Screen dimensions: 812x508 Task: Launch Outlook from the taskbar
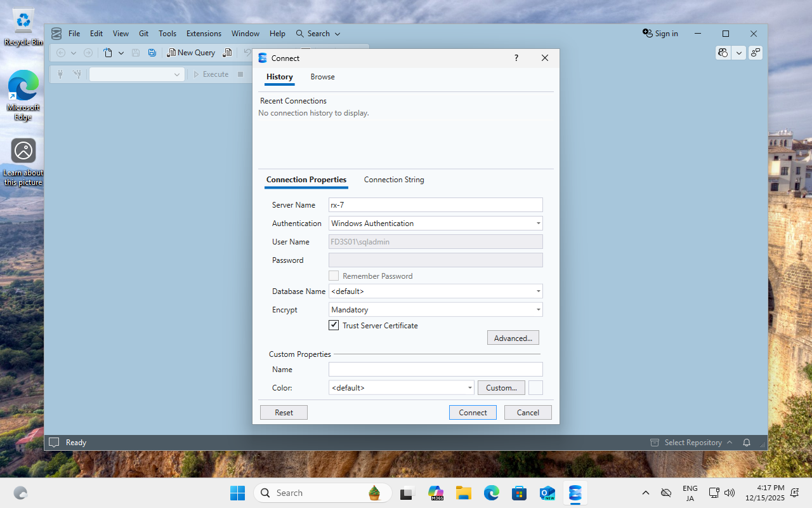(547, 493)
